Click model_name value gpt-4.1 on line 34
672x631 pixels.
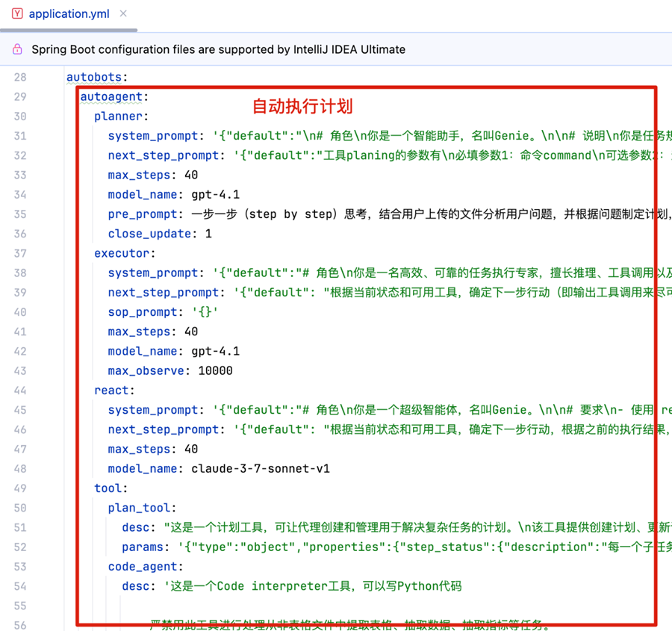click(x=215, y=195)
